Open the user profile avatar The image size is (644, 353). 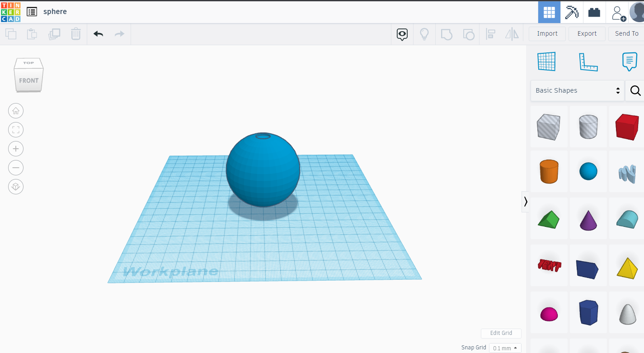[x=637, y=12]
